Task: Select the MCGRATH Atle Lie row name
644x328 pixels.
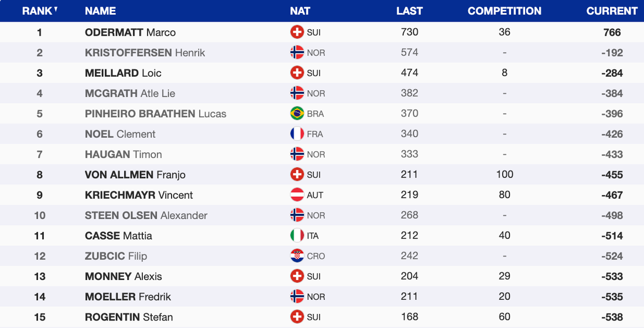Action: pyautogui.click(x=130, y=94)
